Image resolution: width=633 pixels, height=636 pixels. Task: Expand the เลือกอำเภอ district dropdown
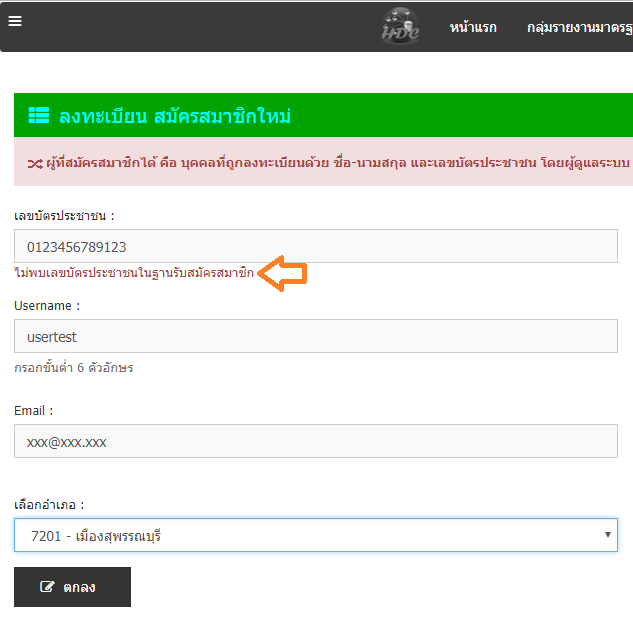pos(315,535)
